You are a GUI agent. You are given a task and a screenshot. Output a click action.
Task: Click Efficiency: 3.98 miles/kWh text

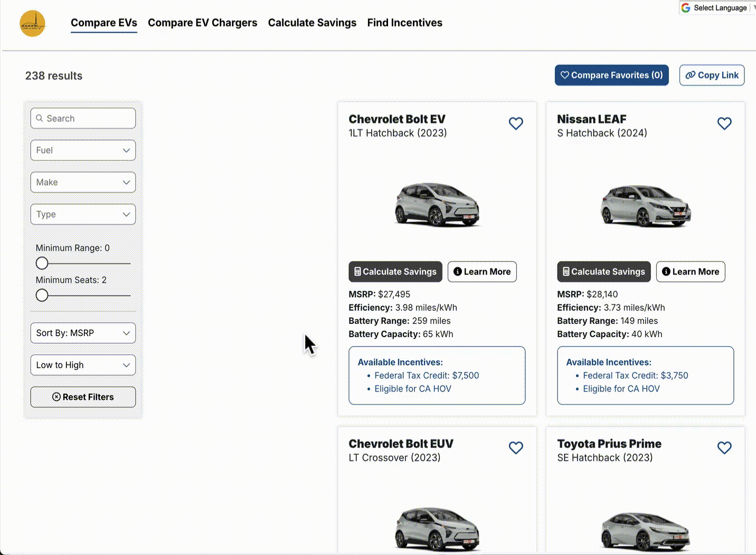coord(403,308)
